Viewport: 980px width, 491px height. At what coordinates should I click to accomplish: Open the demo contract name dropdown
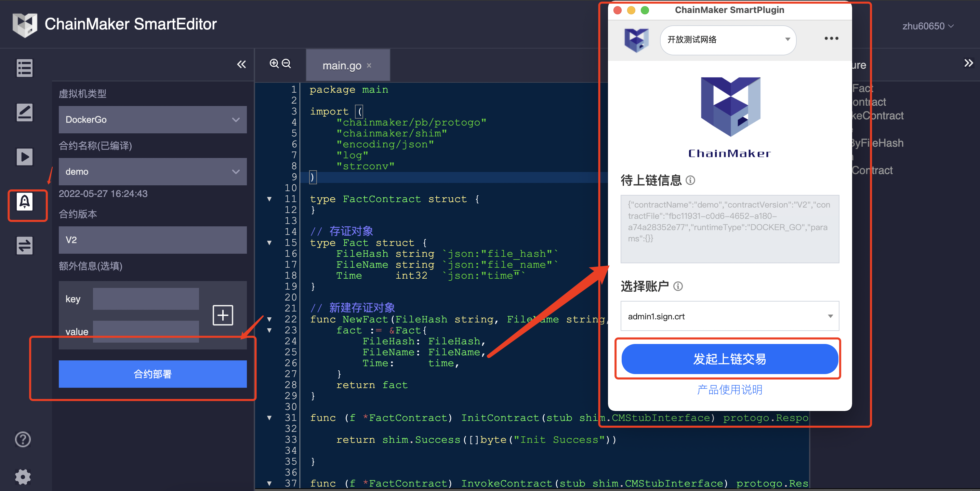tap(153, 172)
